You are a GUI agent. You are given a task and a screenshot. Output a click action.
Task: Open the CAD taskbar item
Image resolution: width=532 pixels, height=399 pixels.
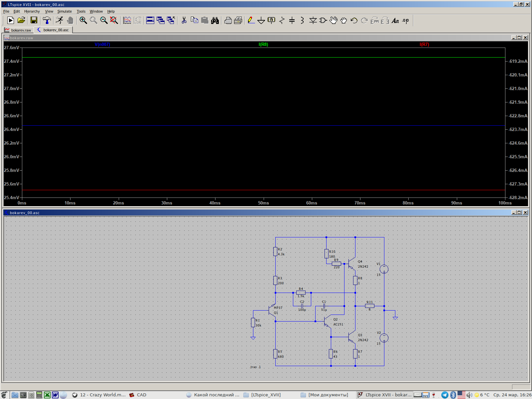(x=138, y=395)
